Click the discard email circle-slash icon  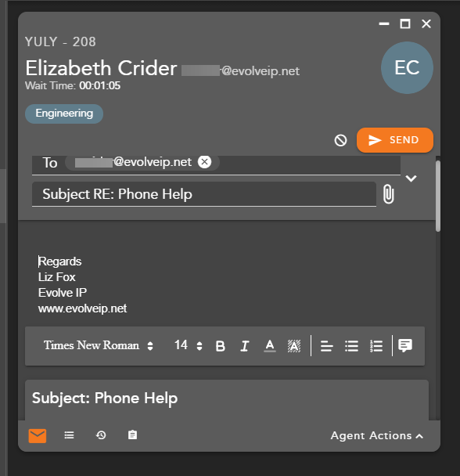[x=340, y=140]
